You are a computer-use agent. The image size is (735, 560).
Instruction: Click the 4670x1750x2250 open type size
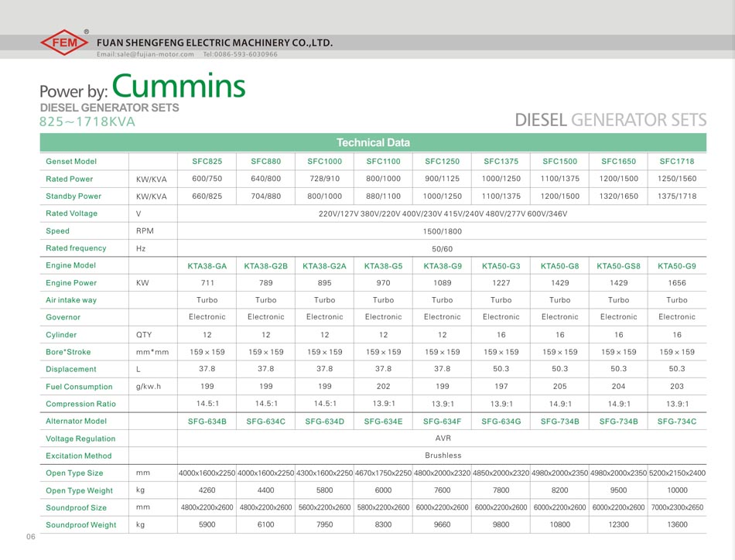pos(384,473)
